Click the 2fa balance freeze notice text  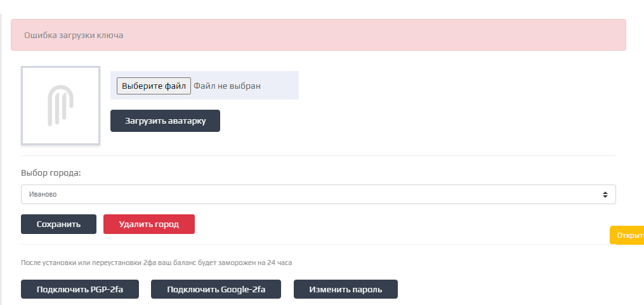point(157,263)
